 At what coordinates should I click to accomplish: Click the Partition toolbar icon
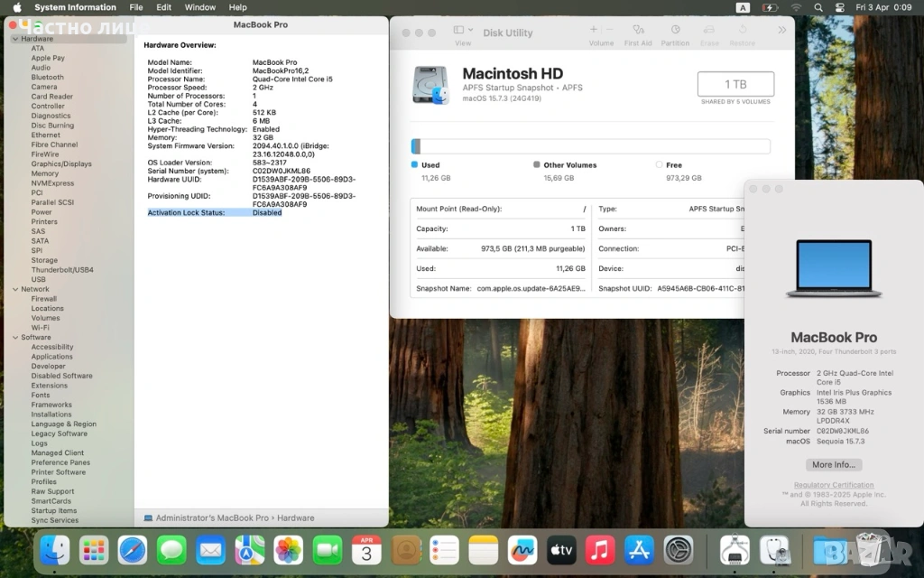(674, 32)
